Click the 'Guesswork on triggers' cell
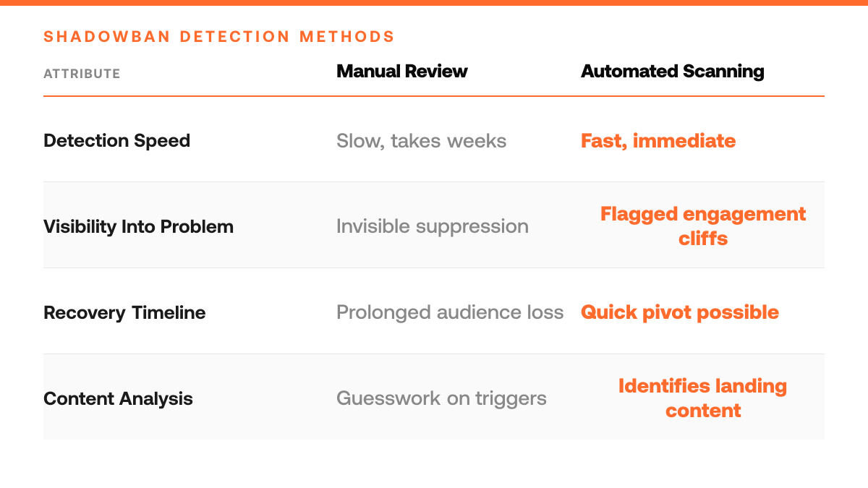 441,398
